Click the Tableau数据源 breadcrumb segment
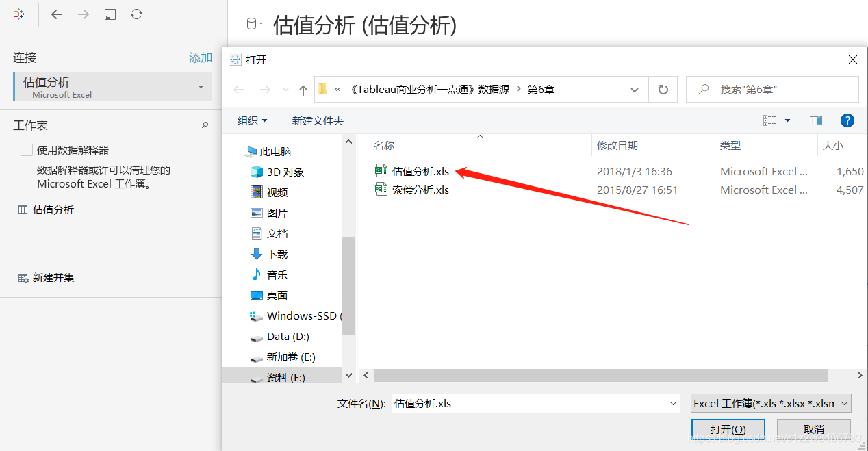The width and height of the screenshot is (868, 451). pyautogui.click(x=430, y=90)
